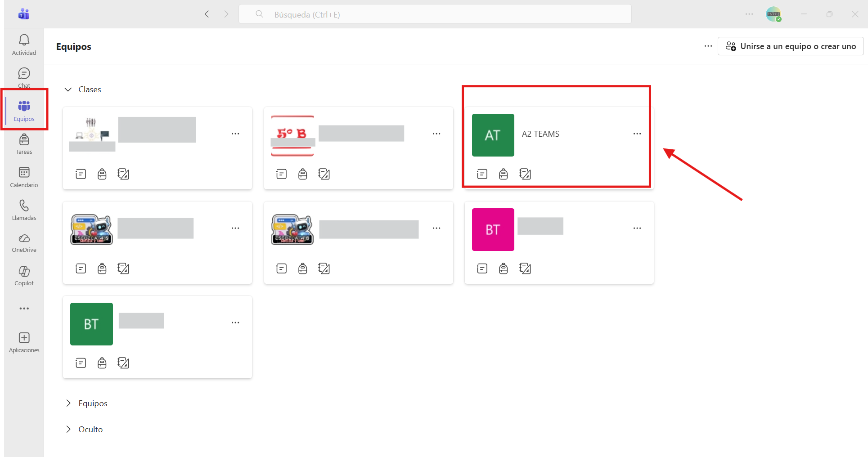Viewport: 868px width, 457px height.
Task: Click the pink BT team avatar
Action: coord(493,229)
